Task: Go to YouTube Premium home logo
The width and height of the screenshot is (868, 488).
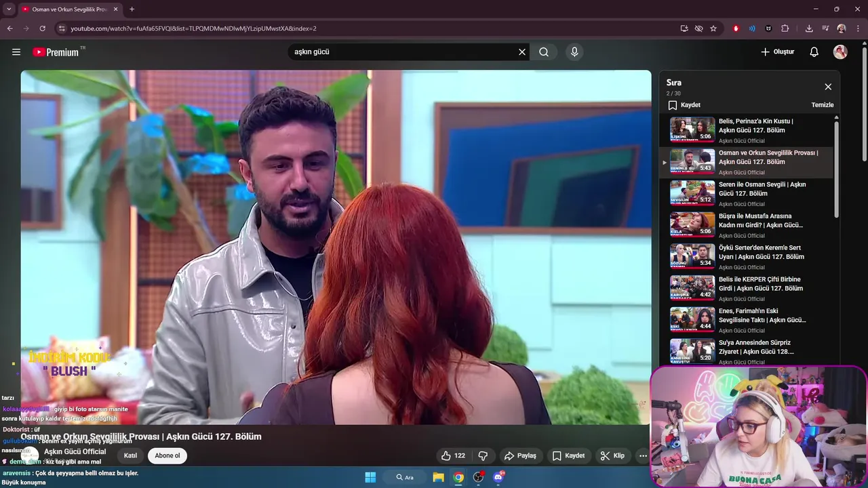Action: point(56,52)
